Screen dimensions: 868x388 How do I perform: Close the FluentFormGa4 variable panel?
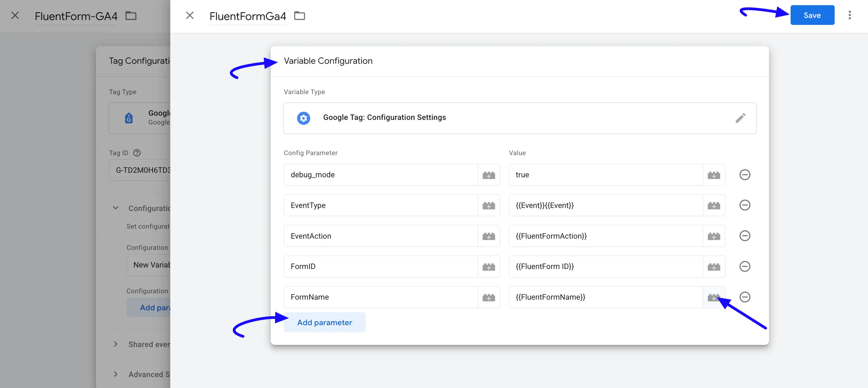coord(190,15)
